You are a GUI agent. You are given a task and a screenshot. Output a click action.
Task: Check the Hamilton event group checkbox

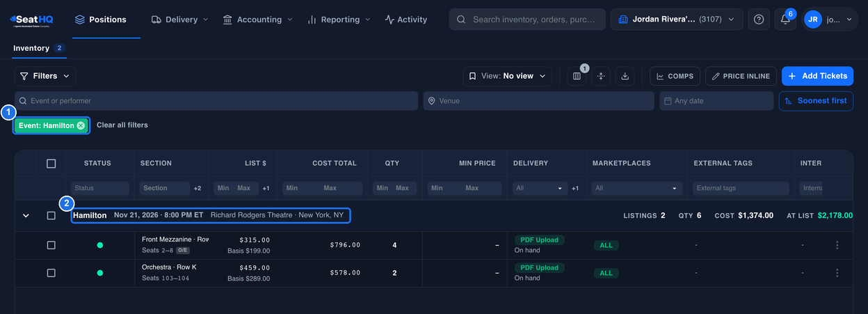pos(51,216)
